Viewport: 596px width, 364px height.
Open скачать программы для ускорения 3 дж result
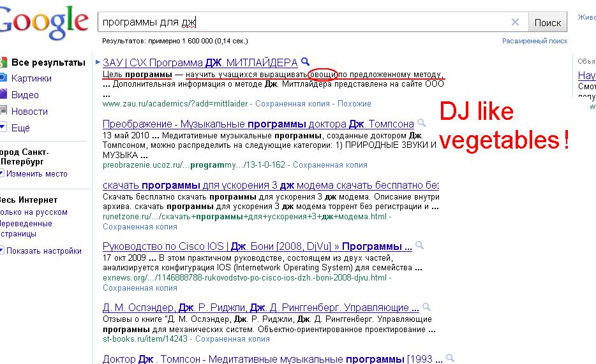(271, 186)
